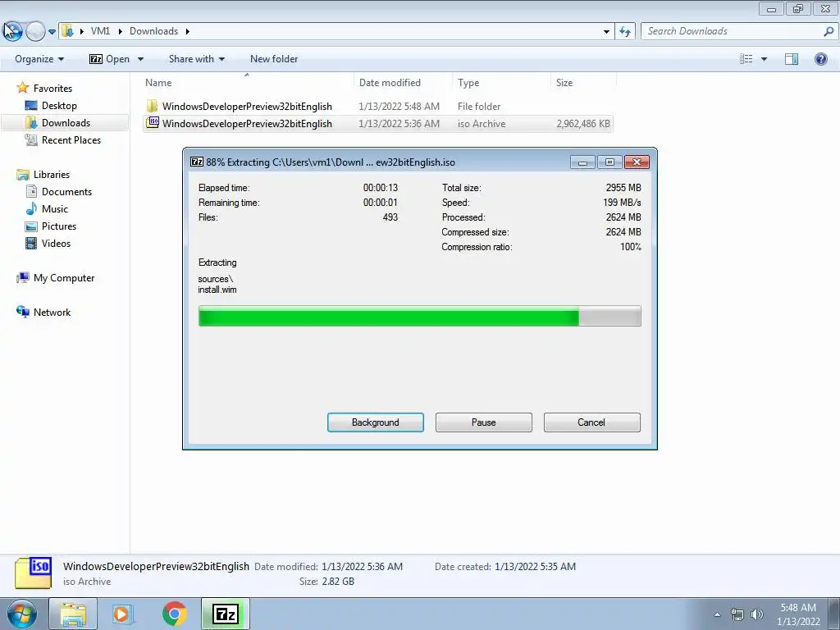This screenshot has width=840, height=630.
Task: Select My Computer in navigation pane
Action: [x=64, y=277]
